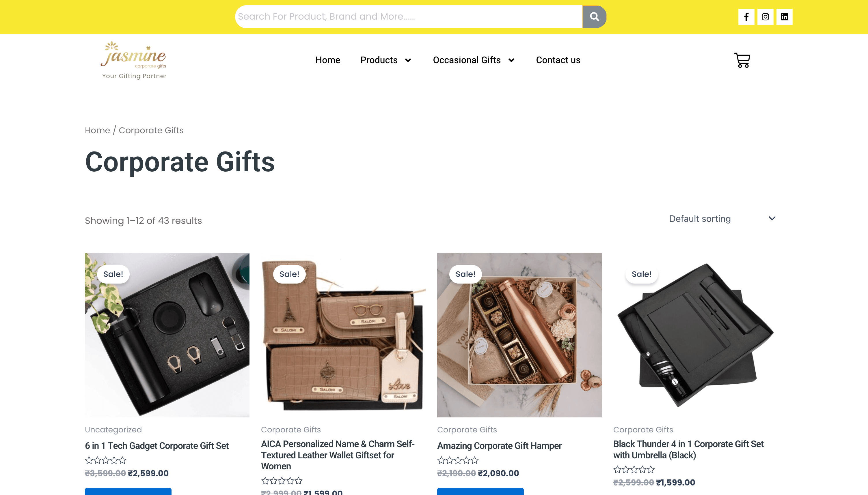Open the Default sorting dropdown

[x=722, y=219]
